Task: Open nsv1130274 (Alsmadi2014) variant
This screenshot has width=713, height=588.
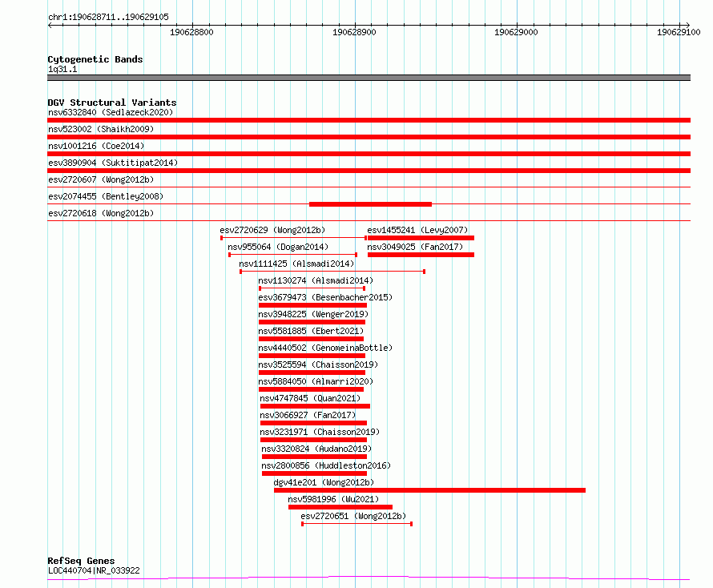Action: pos(316,280)
